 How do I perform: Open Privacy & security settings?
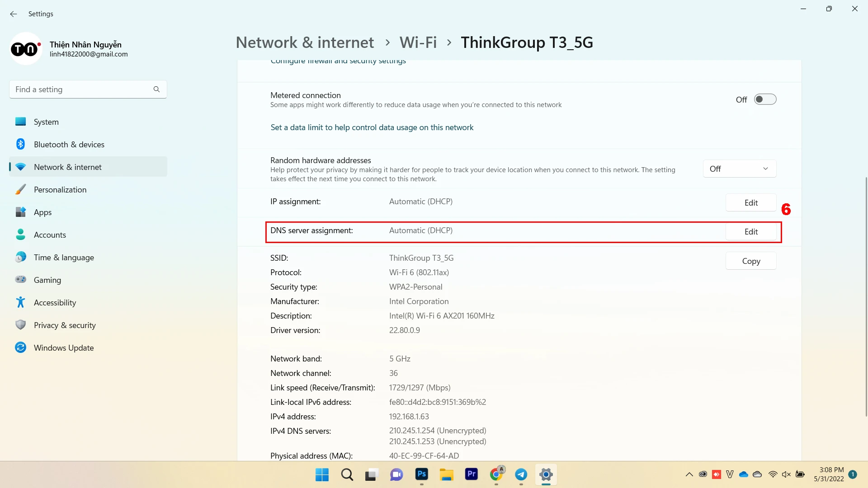click(88, 325)
